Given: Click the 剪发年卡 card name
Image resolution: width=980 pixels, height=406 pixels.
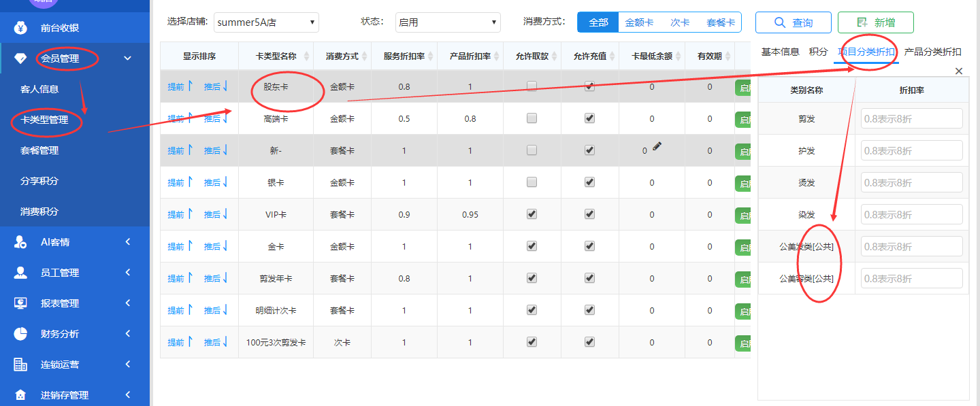Looking at the screenshot, I should 276,278.
